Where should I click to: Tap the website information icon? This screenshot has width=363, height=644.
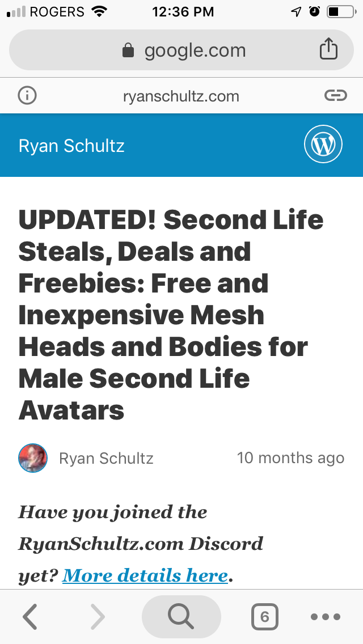click(x=27, y=95)
